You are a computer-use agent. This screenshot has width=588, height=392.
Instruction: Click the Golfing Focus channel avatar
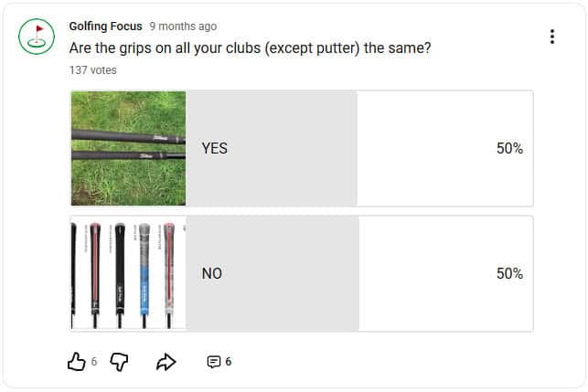[37, 37]
